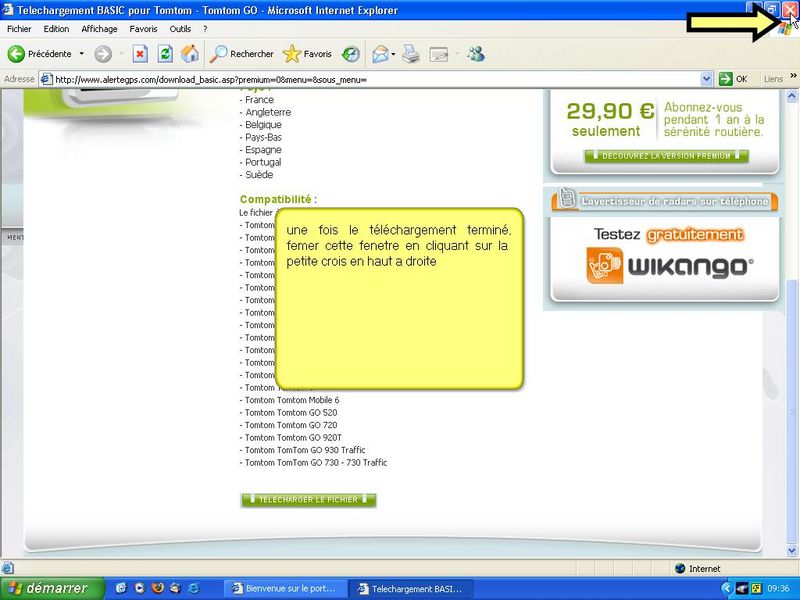800x600 pixels.
Task: Open the Wikango Testez gratuitement banner
Action: [664, 259]
